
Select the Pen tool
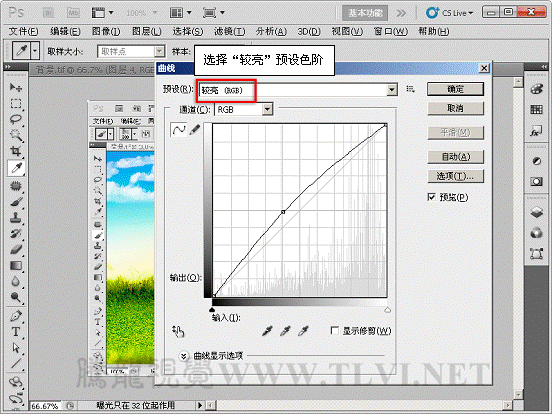click(x=16, y=316)
